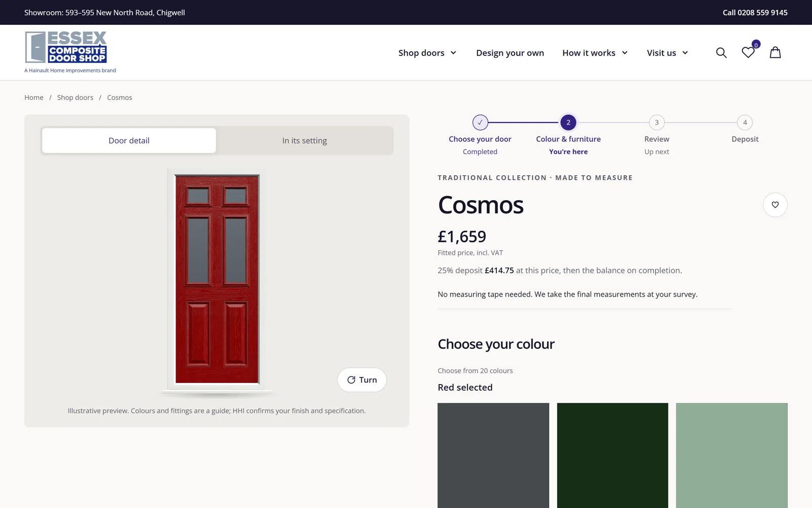812x508 pixels.
Task: Select the sage green colour swatch
Action: 732,455
